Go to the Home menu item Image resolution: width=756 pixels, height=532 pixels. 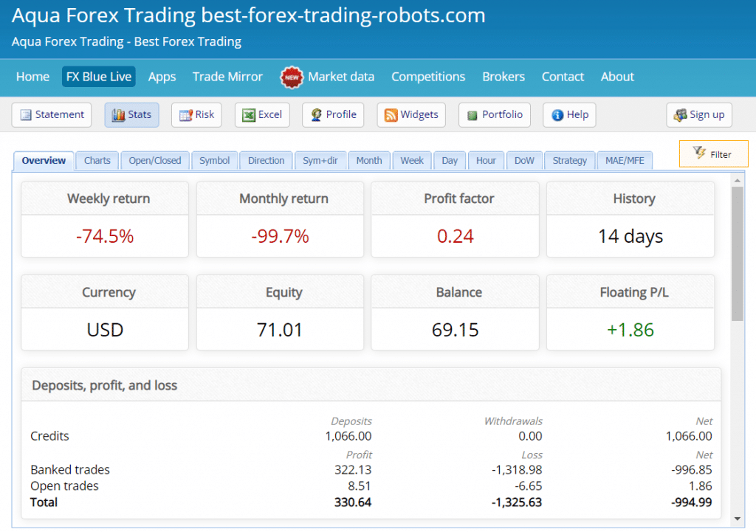coord(32,77)
